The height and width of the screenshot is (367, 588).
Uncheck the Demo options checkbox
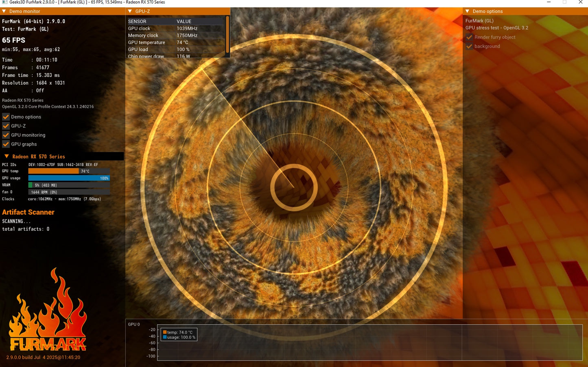click(x=6, y=117)
